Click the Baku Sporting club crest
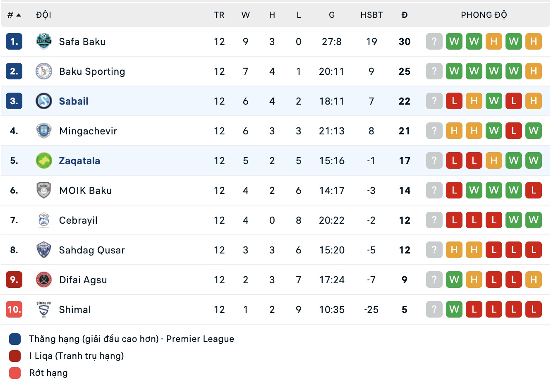Screen dimensions: 551x392 pos(43,71)
